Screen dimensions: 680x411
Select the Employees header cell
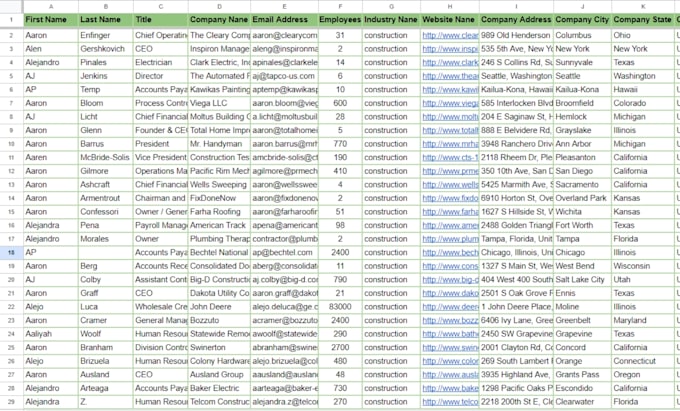340,20
